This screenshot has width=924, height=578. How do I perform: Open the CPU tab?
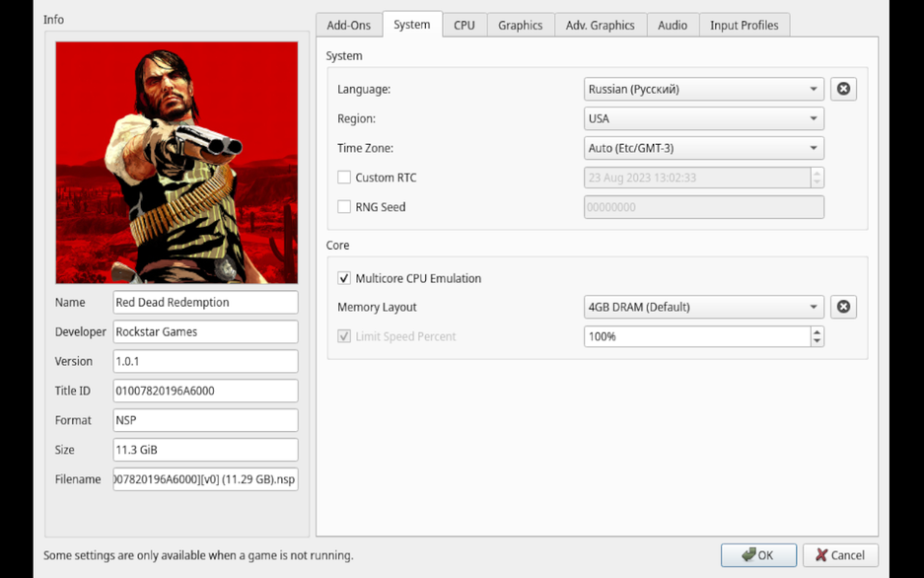pyautogui.click(x=464, y=26)
